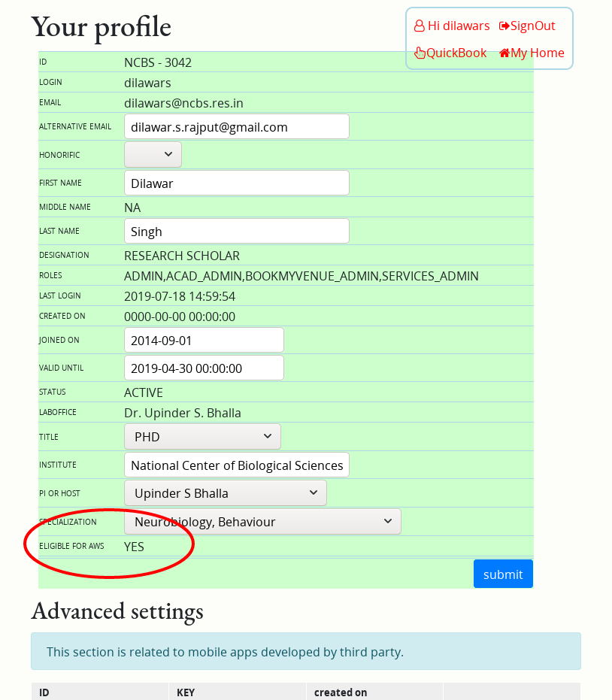Open the Honorific dropdown
The width and height of the screenshot is (612, 700).
[153, 154]
